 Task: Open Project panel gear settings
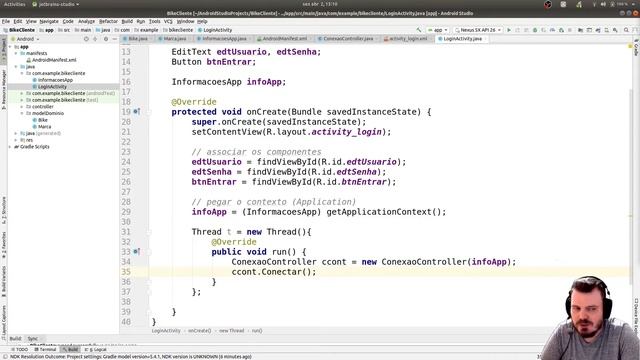(106, 39)
